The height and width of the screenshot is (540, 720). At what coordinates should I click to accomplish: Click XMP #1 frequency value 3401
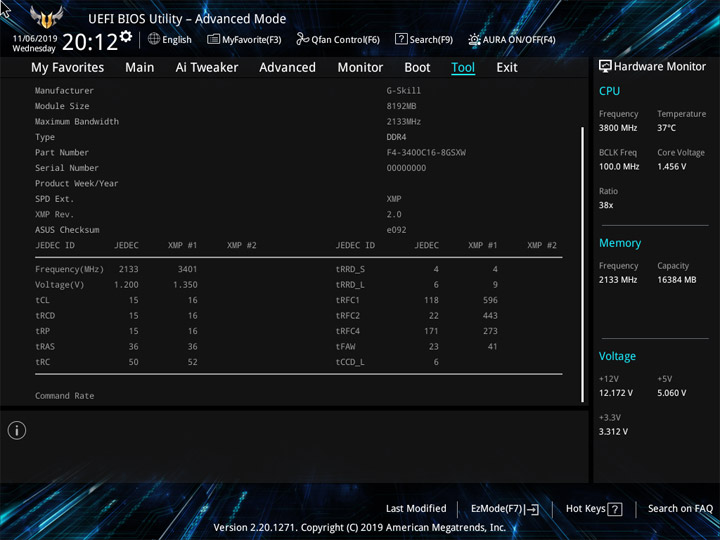coord(187,269)
